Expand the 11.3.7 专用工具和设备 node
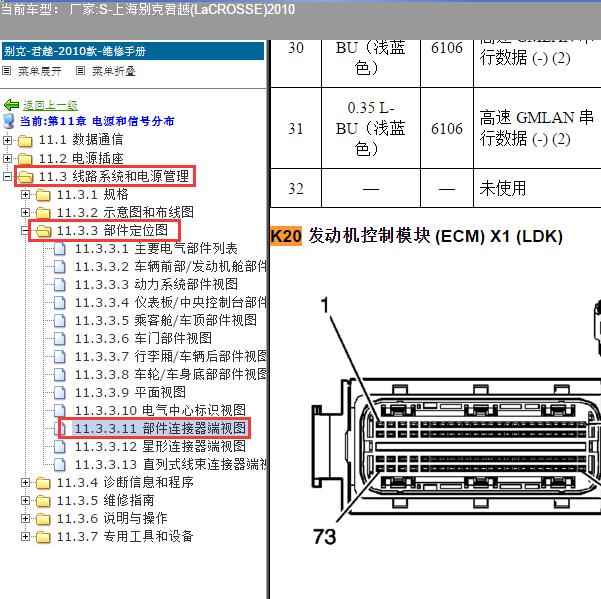 (25, 536)
